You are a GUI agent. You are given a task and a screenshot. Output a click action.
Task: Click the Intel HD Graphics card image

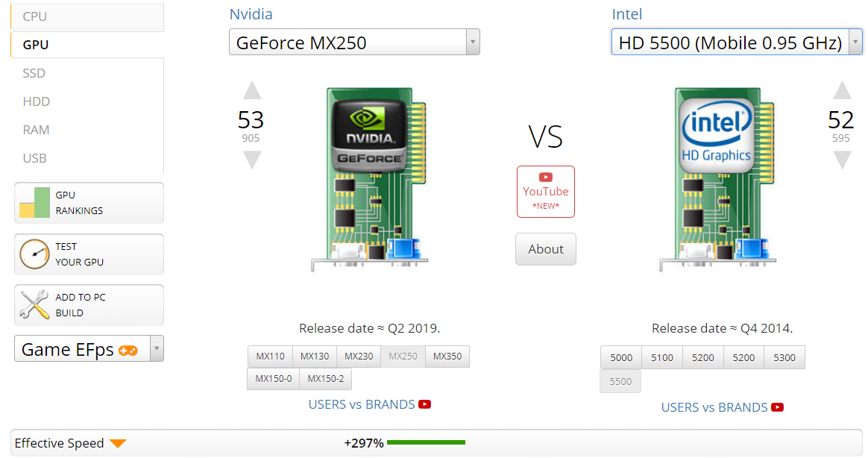(x=717, y=178)
